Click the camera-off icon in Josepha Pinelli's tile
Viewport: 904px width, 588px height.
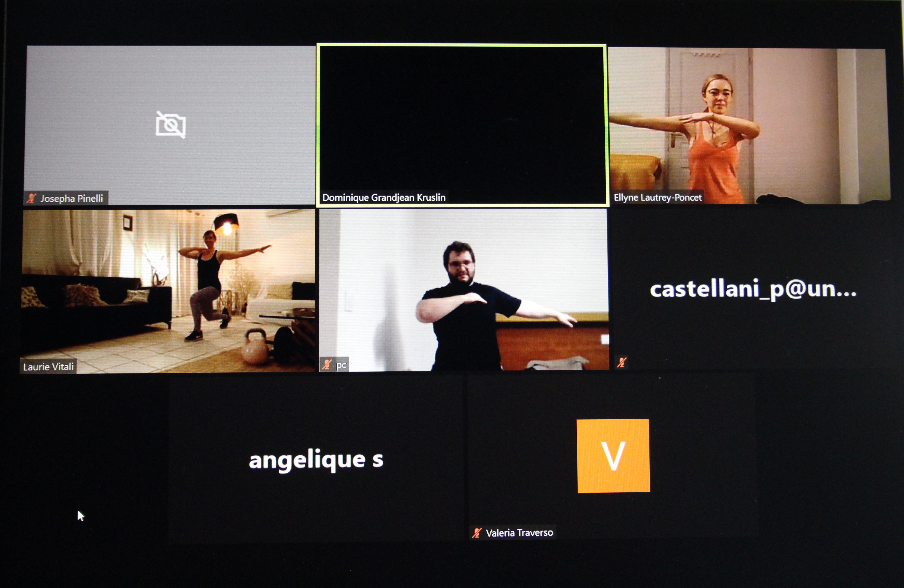tap(170, 125)
